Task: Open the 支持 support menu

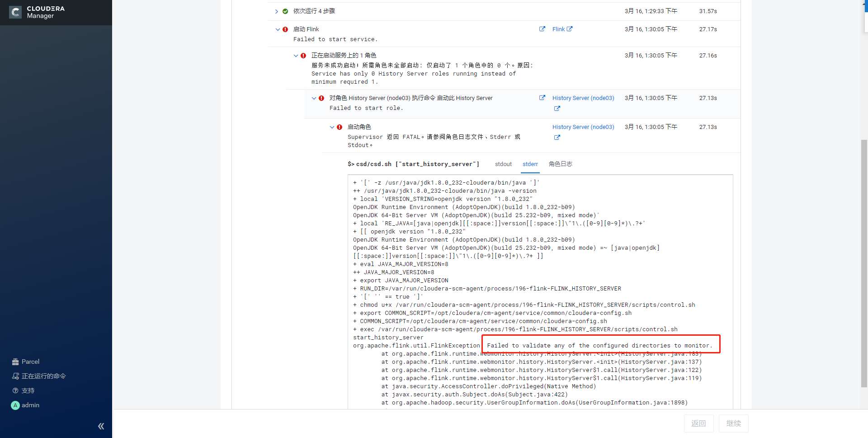Action: tap(24, 390)
